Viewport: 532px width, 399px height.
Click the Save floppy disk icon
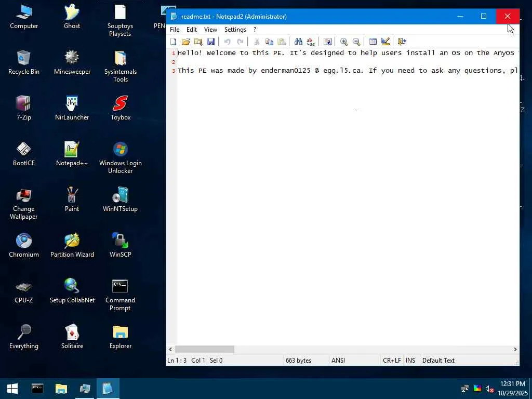pyautogui.click(x=211, y=42)
